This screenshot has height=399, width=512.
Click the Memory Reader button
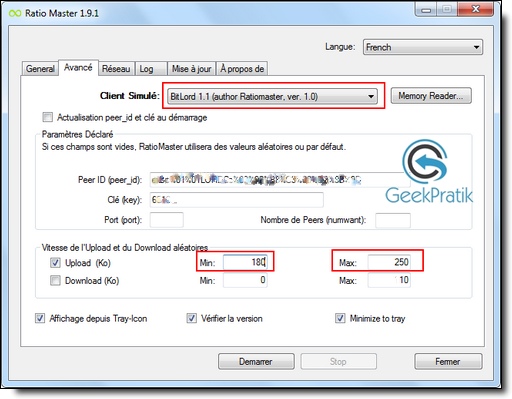pos(431,96)
